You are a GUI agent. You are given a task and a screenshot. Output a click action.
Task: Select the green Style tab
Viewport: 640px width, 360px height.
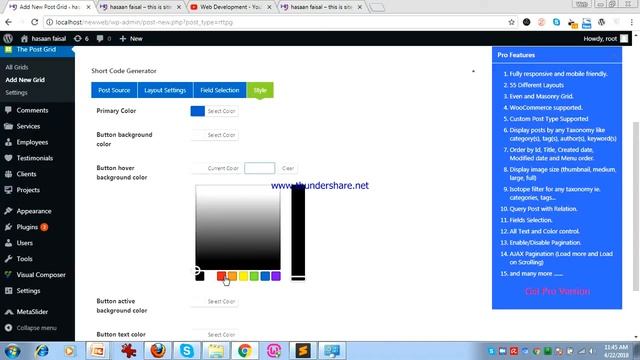pyautogui.click(x=260, y=90)
